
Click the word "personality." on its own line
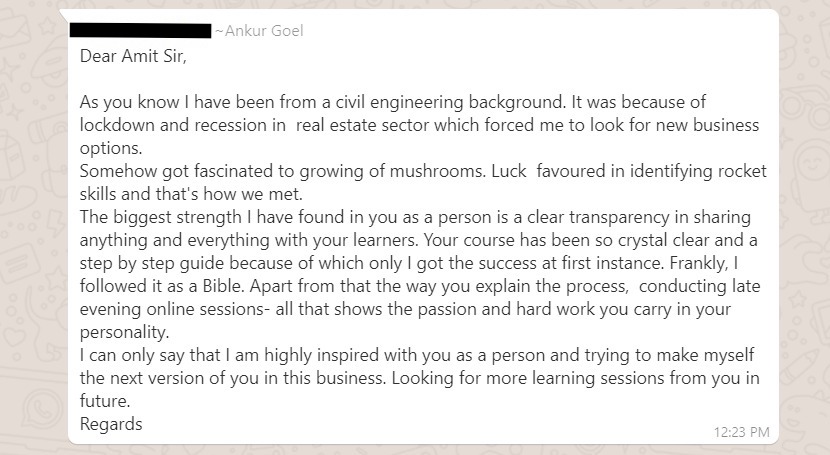pos(124,332)
